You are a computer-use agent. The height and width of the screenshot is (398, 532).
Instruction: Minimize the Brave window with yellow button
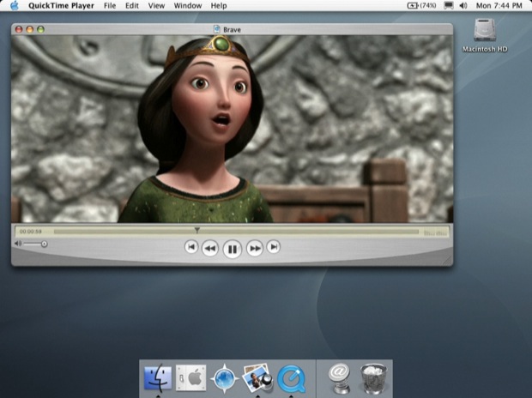(x=29, y=29)
